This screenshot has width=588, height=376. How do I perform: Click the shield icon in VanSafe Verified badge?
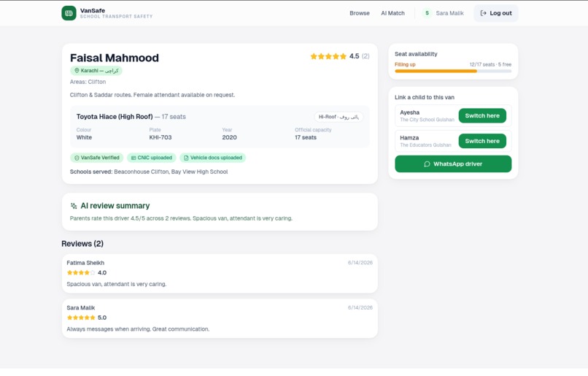(x=77, y=158)
